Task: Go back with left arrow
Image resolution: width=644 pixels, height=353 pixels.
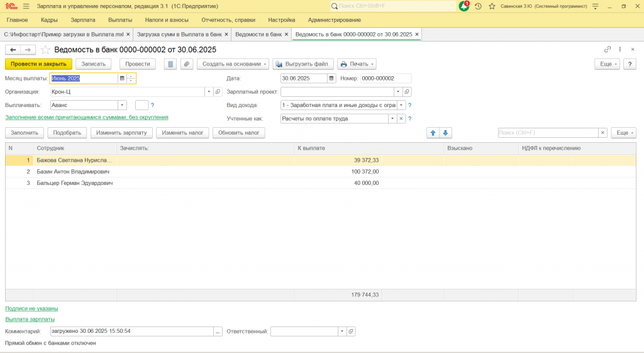Action: (x=13, y=50)
